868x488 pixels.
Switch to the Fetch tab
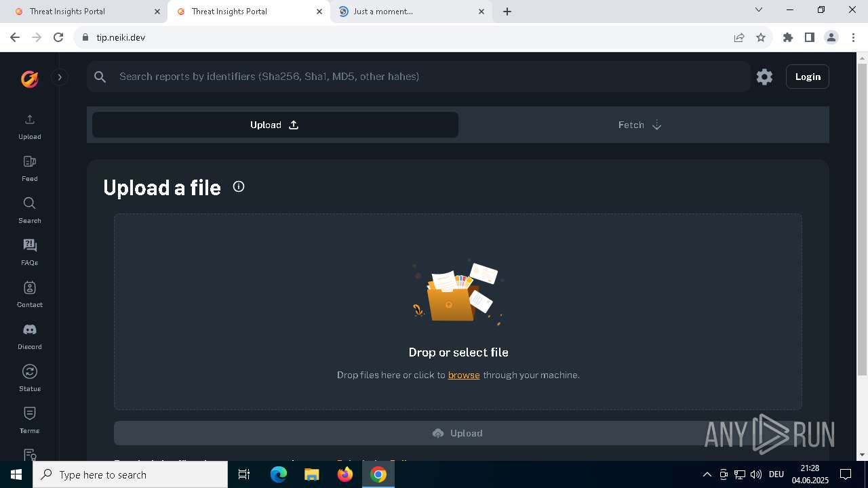coord(640,125)
